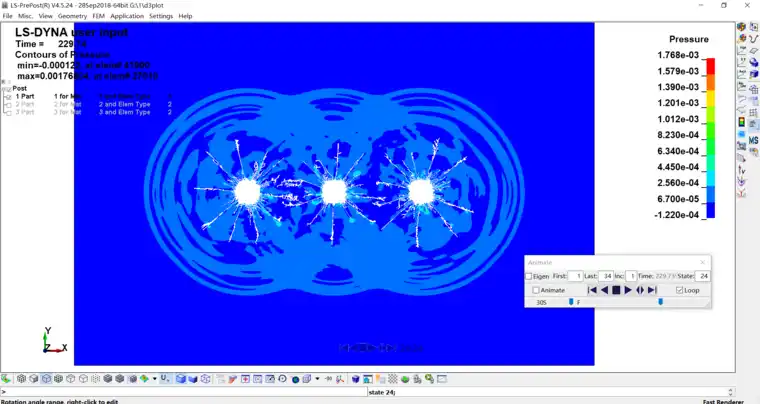Click the rainbow fringe cube icon
Viewport: 760px width, 404px height.
coord(144,379)
